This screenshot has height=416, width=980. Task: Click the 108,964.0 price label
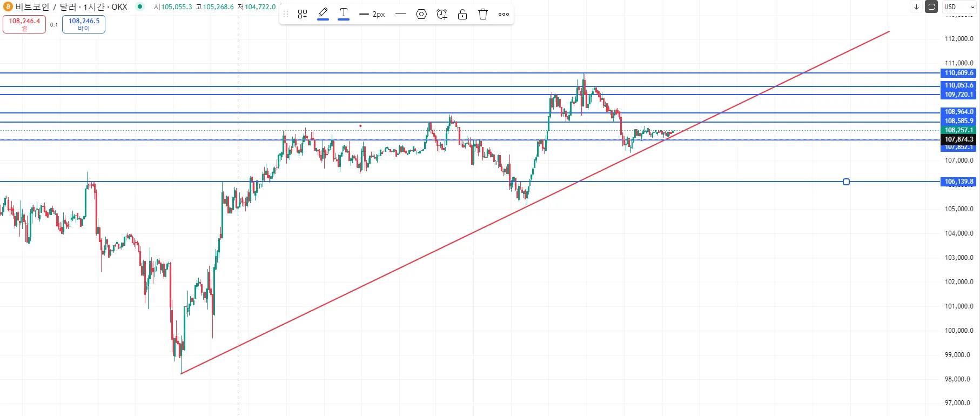pyautogui.click(x=958, y=112)
